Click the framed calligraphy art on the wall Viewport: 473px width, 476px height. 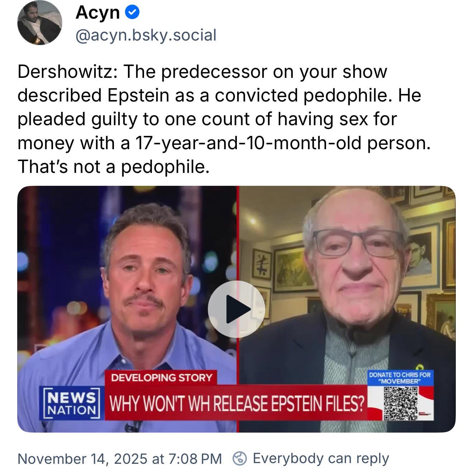pyautogui.click(x=261, y=264)
